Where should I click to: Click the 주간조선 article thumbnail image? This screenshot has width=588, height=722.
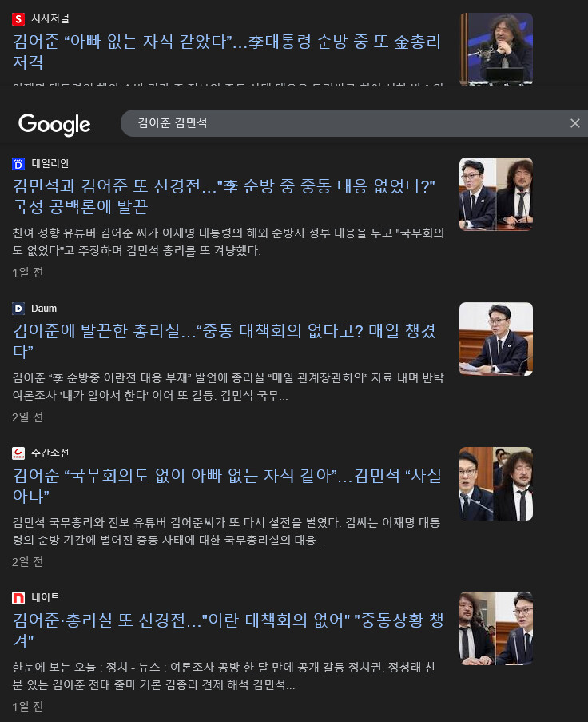click(x=496, y=484)
